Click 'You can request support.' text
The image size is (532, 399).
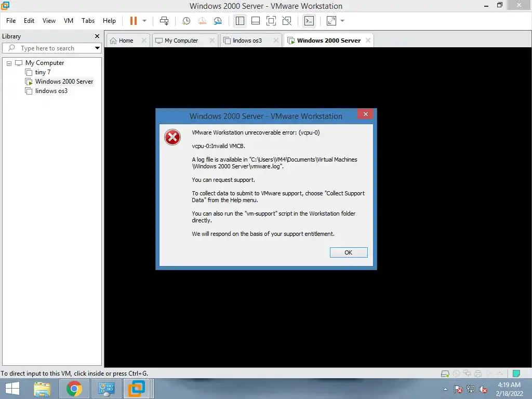223,180
